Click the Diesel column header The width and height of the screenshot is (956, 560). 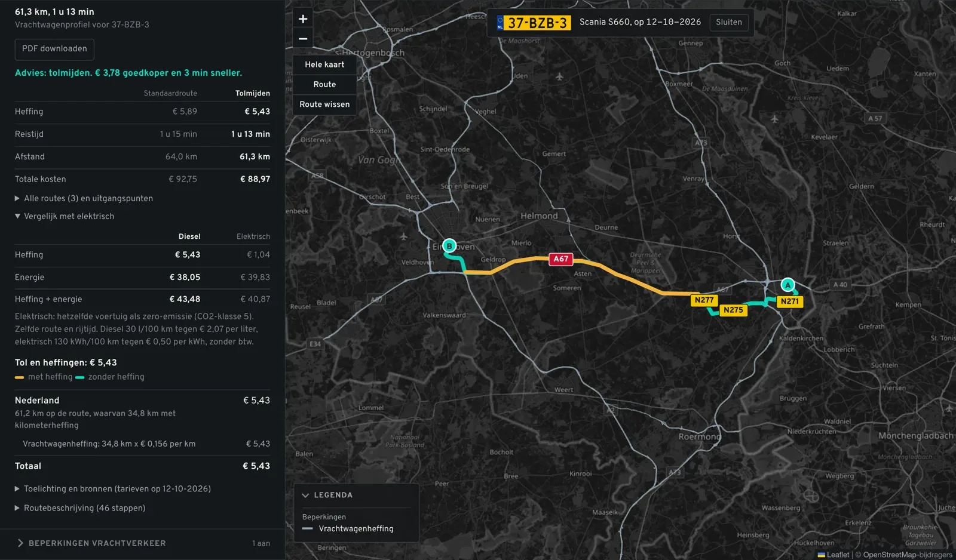[189, 236]
